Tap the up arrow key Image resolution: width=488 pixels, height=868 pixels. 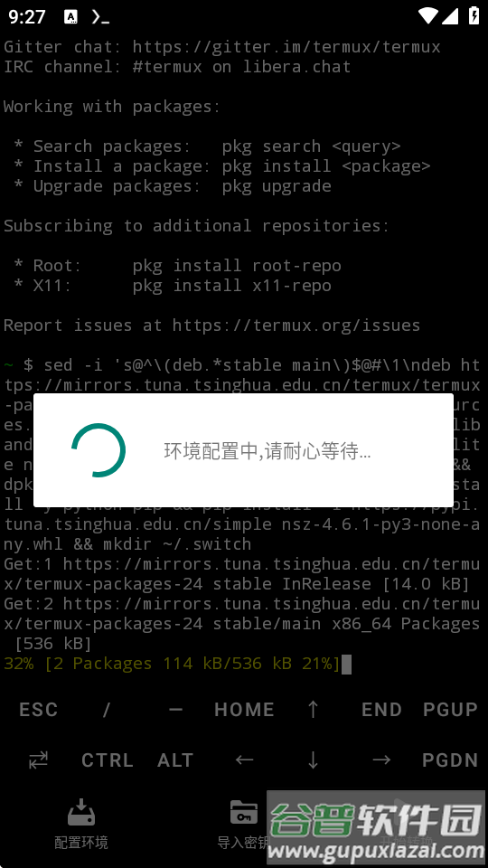(313, 709)
